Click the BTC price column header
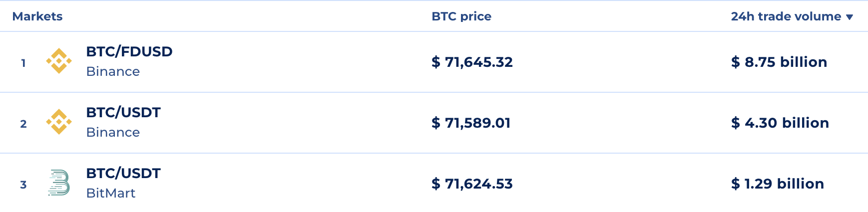868x212 pixels. point(461,16)
